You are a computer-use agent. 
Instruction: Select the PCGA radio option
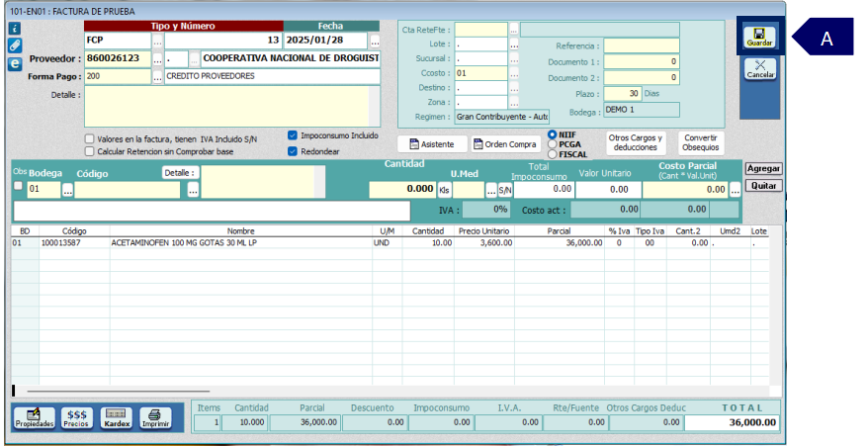coord(552,144)
